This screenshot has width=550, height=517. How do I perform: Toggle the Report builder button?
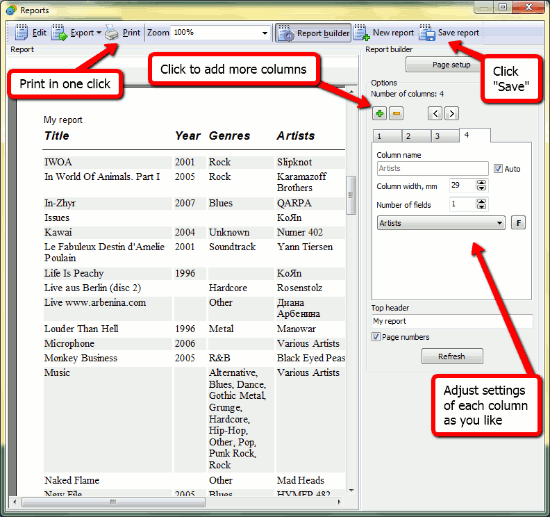pyautogui.click(x=313, y=33)
